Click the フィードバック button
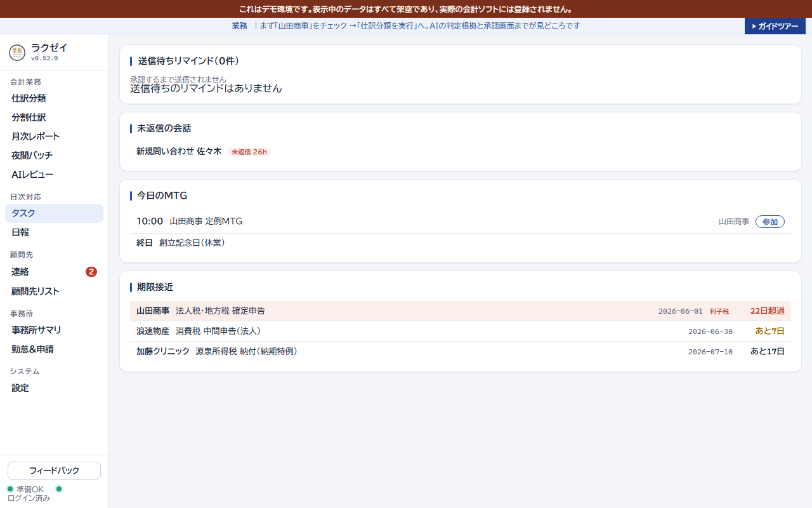 pos(54,471)
